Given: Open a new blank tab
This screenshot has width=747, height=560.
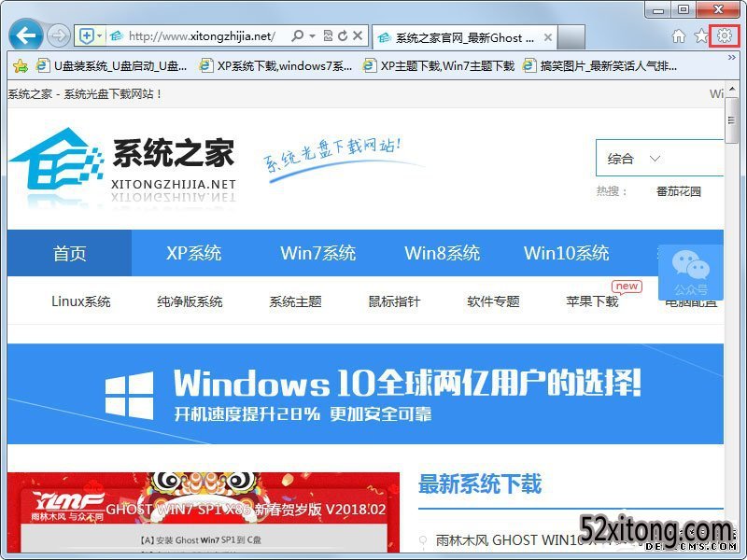Looking at the screenshot, I should tap(571, 37).
